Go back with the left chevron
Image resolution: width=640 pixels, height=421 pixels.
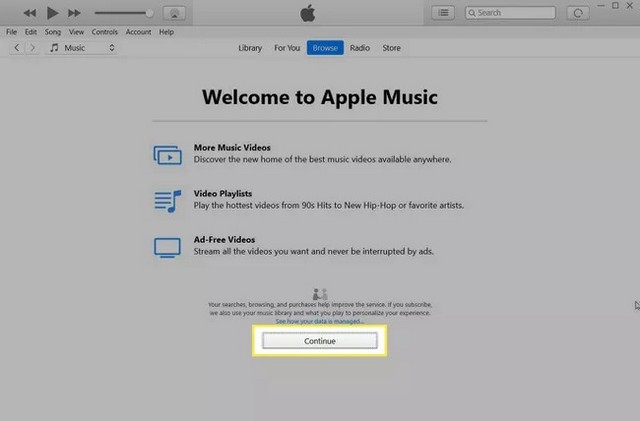17,48
